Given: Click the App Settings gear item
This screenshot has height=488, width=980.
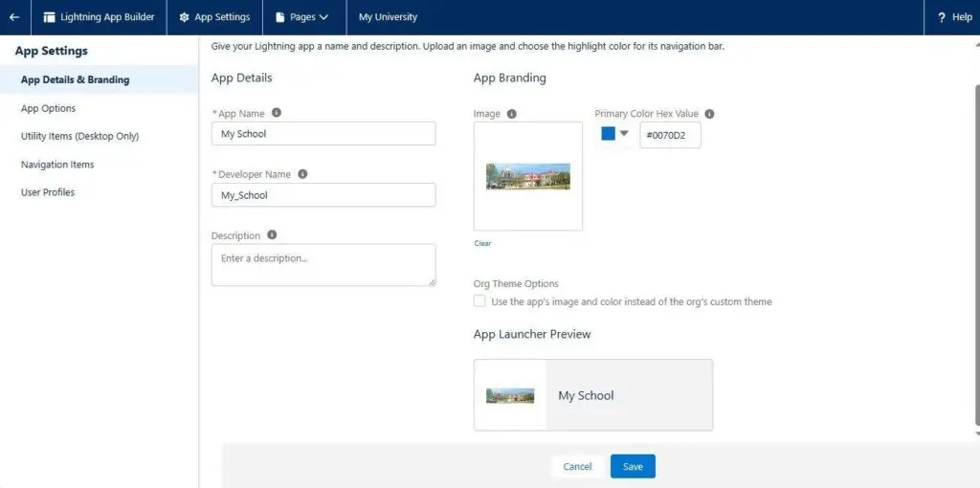Looking at the screenshot, I should pos(214,17).
